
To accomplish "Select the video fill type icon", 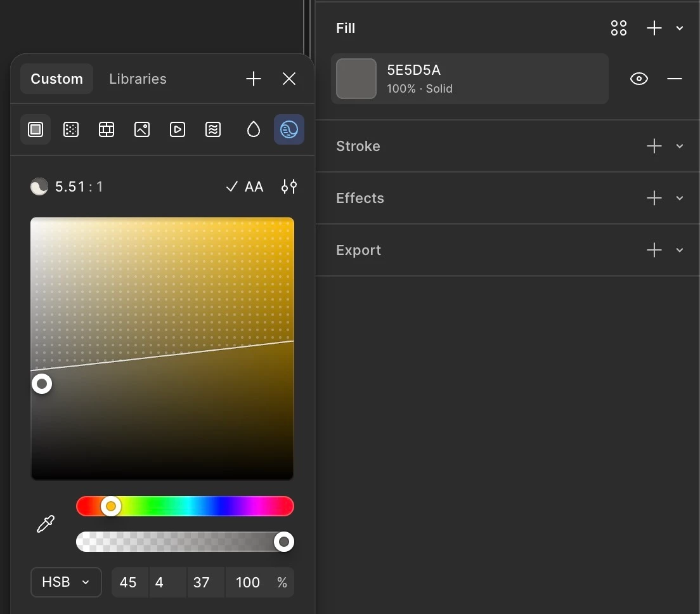I will pyautogui.click(x=178, y=129).
